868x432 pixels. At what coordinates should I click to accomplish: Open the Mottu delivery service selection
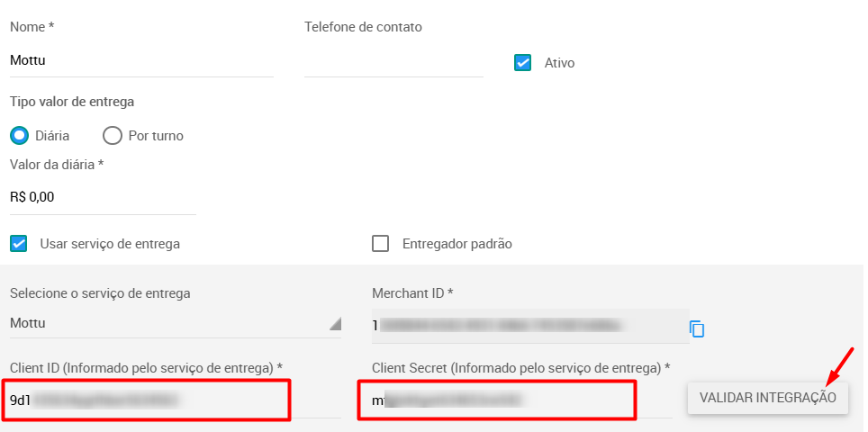[x=176, y=324]
